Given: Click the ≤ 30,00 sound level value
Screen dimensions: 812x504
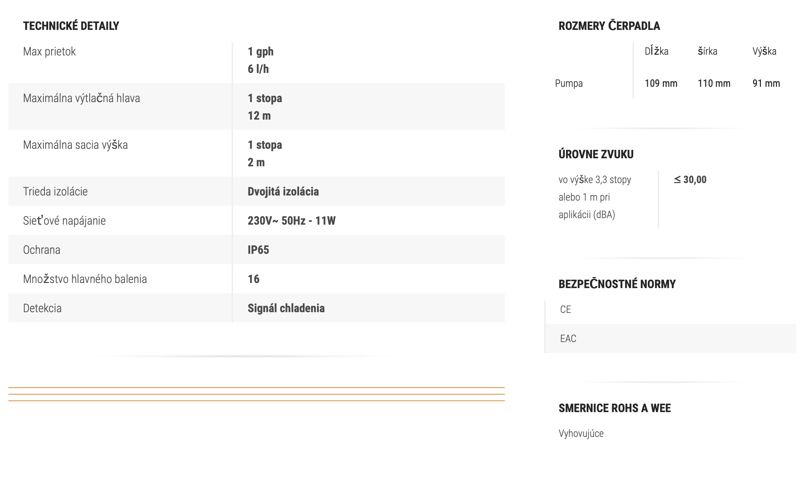Looking at the screenshot, I should (x=690, y=179).
